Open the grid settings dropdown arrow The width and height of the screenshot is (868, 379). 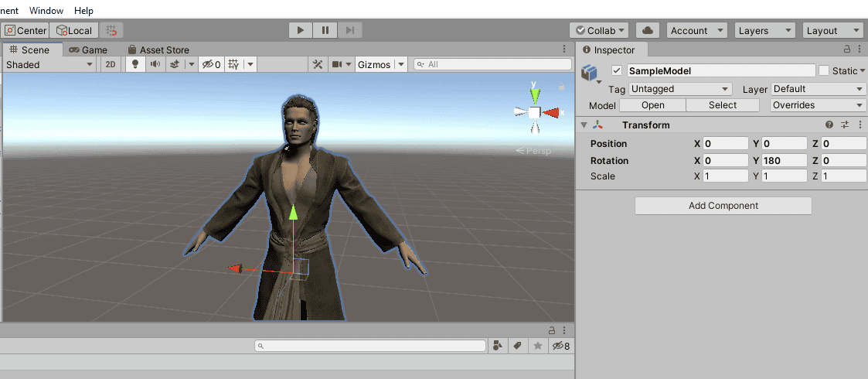tap(250, 64)
